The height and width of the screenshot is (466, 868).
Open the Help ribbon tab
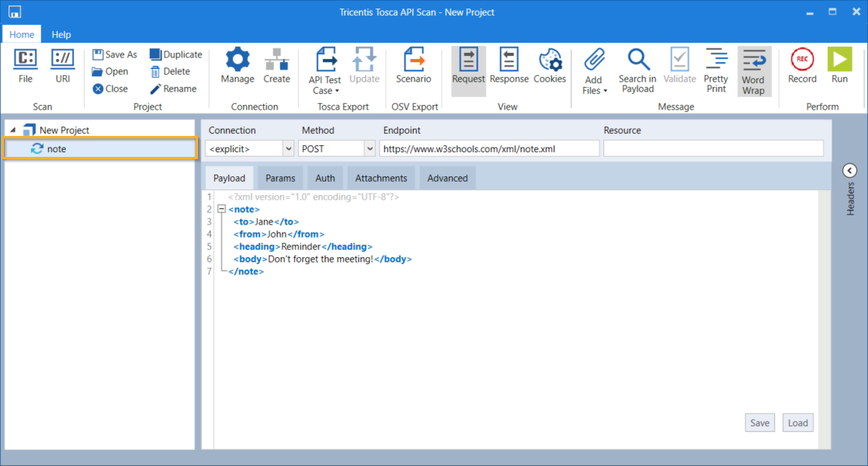(61, 34)
